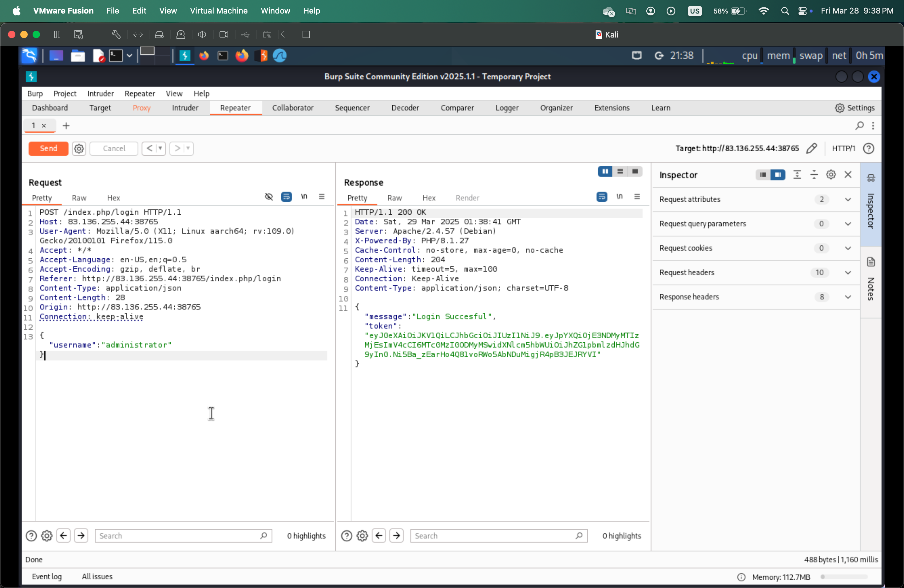Open Inspector settings gear

click(831, 175)
